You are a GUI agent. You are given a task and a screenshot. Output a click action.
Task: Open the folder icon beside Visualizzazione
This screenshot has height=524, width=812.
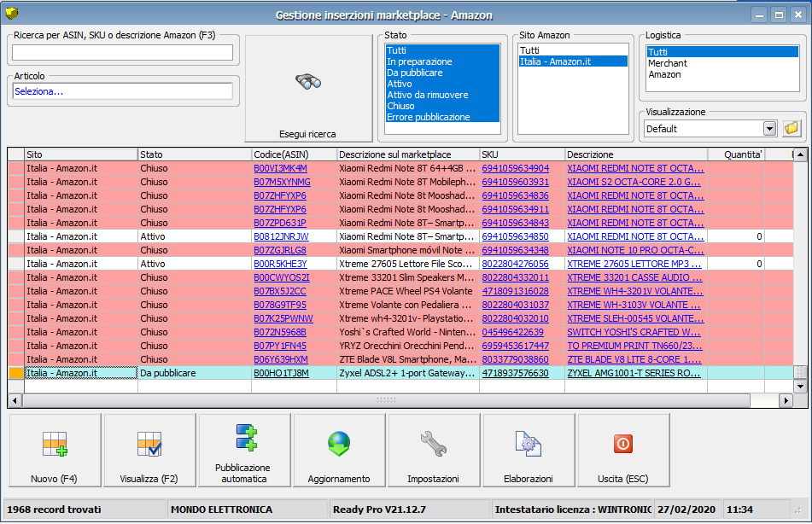(792, 128)
